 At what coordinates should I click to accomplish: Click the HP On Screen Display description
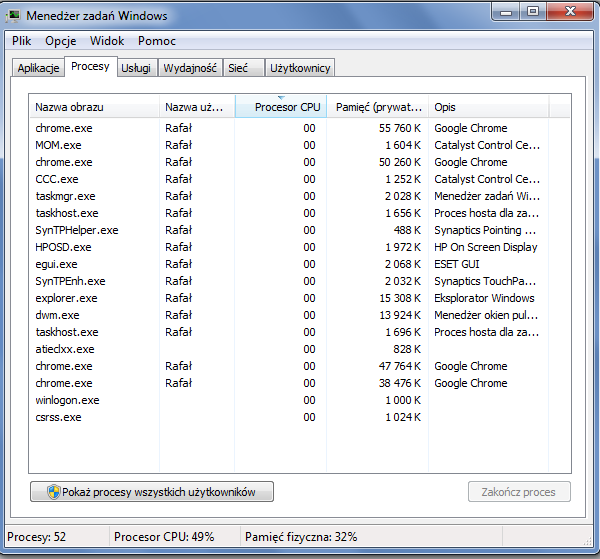tap(486, 247)
